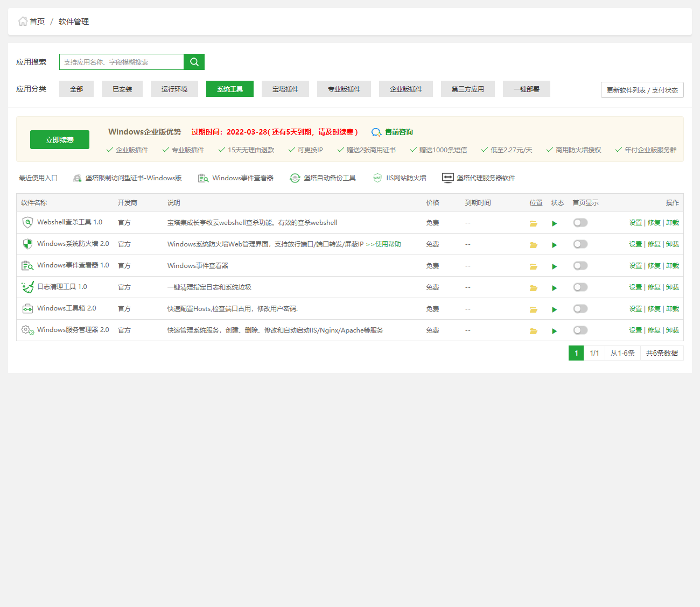Open folder location for Windows工具箱

click(x=534, y=309)
